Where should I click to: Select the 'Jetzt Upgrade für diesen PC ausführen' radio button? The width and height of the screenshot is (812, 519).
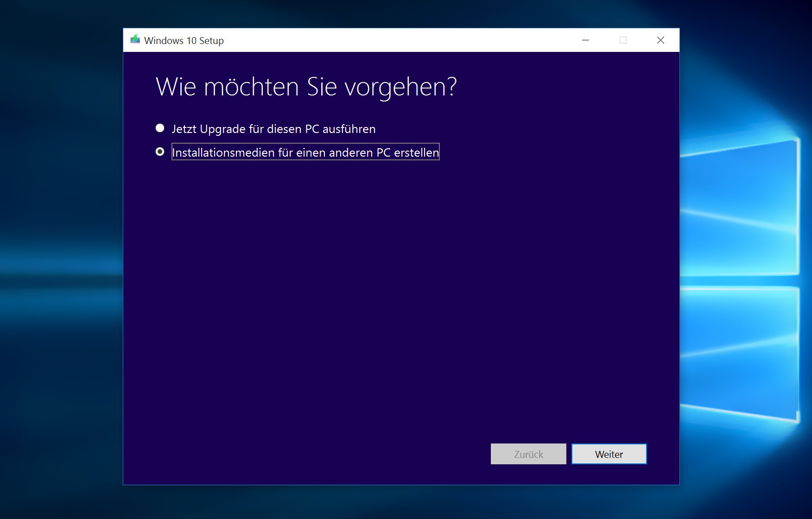click(160, 128)
